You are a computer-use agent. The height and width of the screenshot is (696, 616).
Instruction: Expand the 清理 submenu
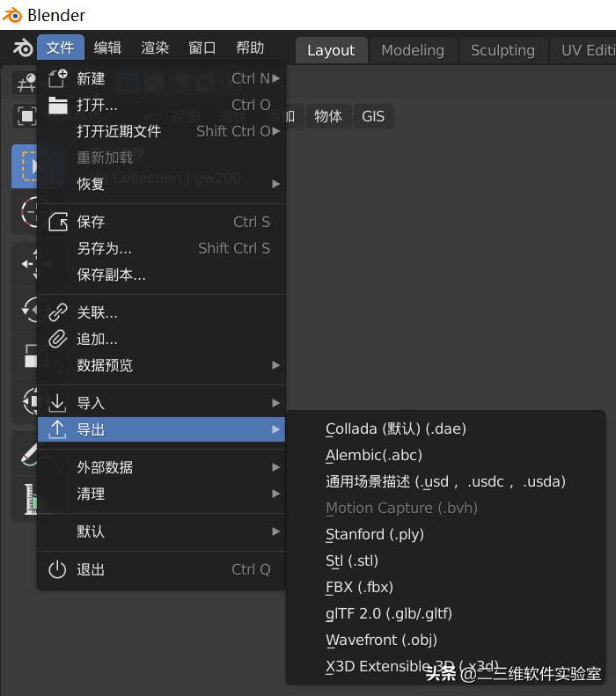click(162, 494)
